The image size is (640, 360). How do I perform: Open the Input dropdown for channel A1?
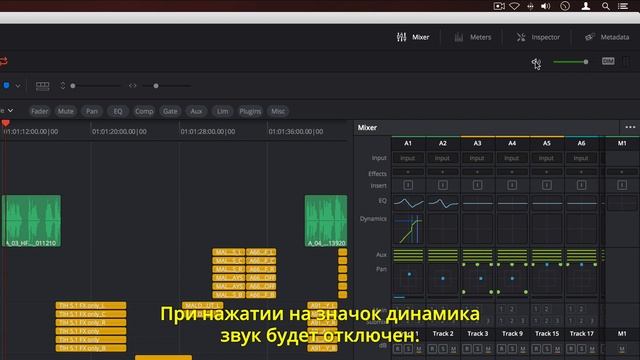click(x=408, y=158)
